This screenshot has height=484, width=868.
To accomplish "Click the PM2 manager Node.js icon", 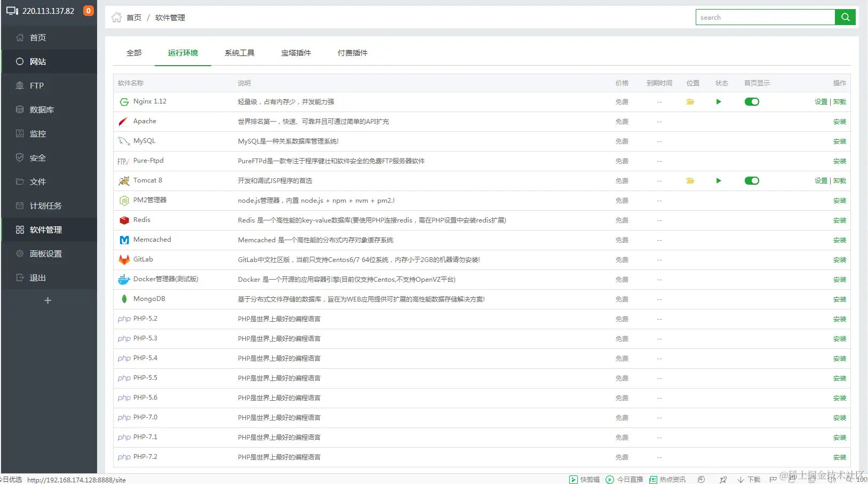I will [x=124, y=201].
